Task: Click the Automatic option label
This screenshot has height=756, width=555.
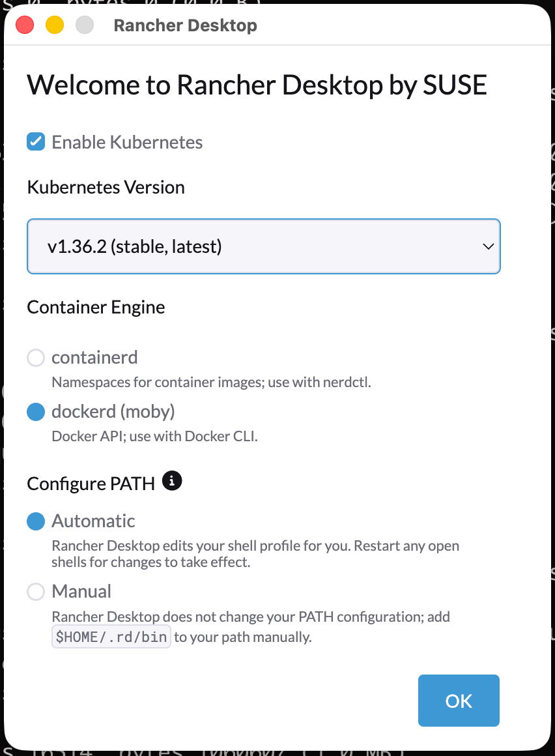Action: 93,521
